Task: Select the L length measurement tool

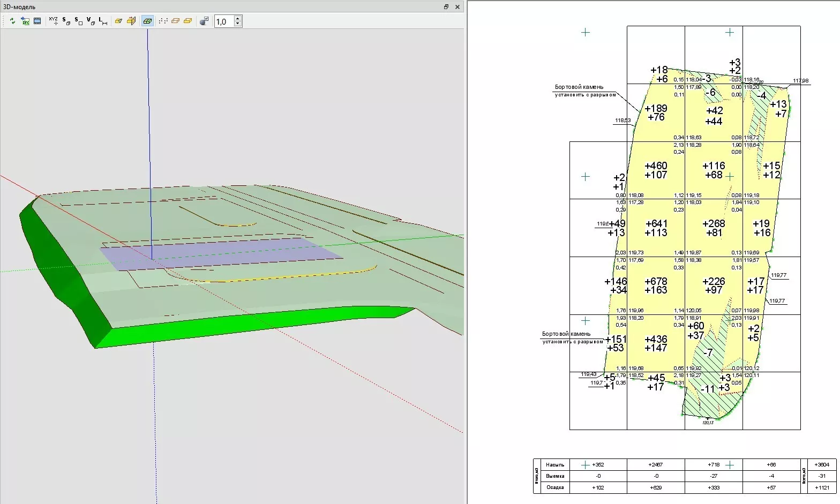Action: coord(103,21)
